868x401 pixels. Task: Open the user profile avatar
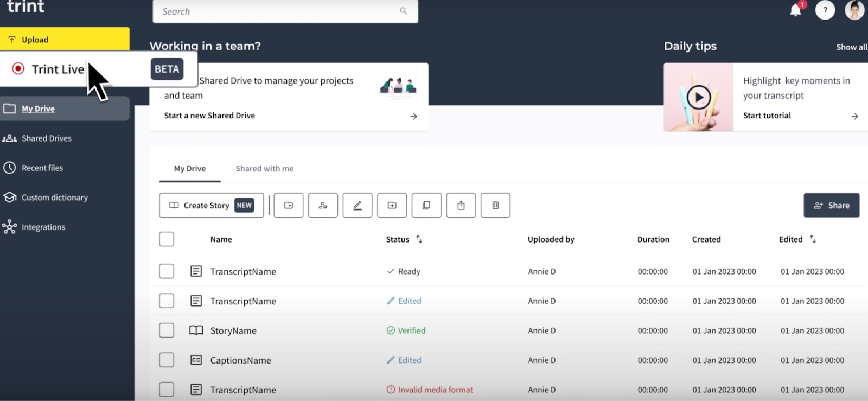point(854,10)
